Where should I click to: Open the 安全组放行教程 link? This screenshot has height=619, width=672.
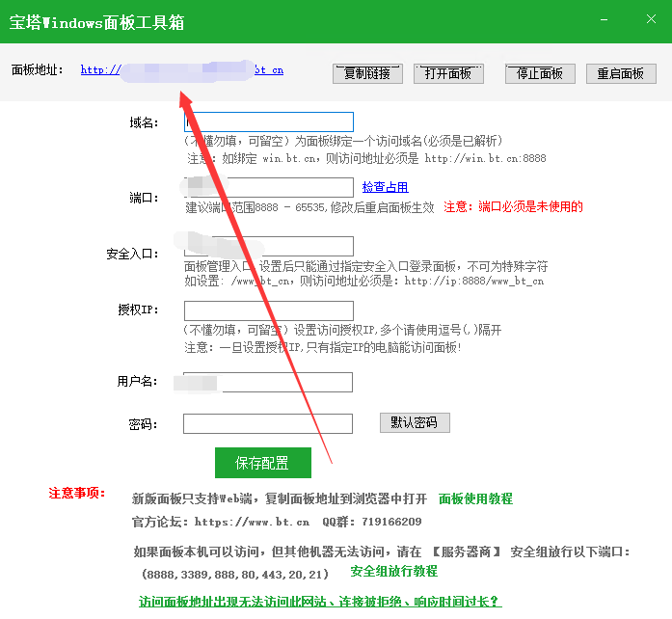click(x=394, y=572)
